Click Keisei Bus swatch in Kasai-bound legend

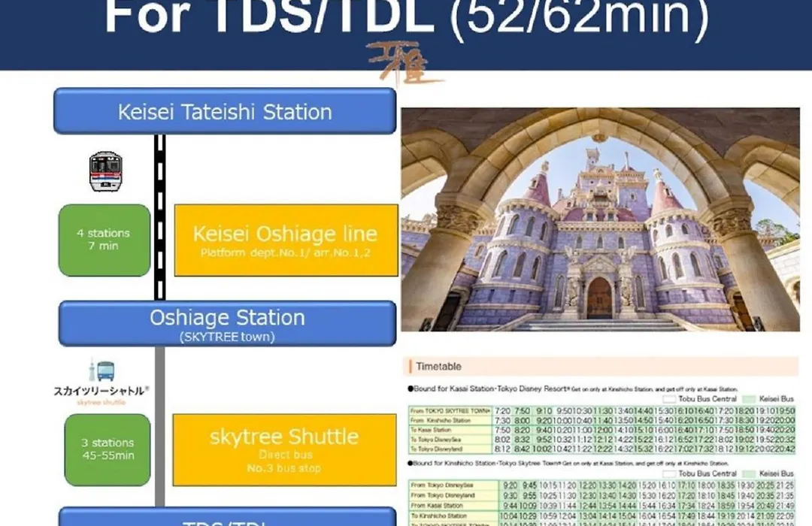coord(749,399)
